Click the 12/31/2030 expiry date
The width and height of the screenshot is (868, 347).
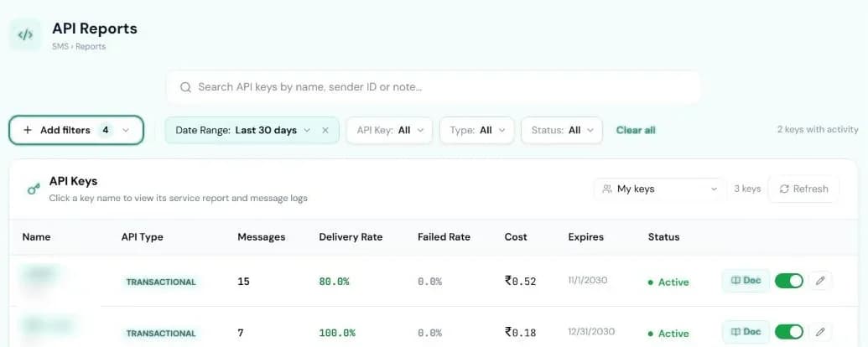click(592, 332)
